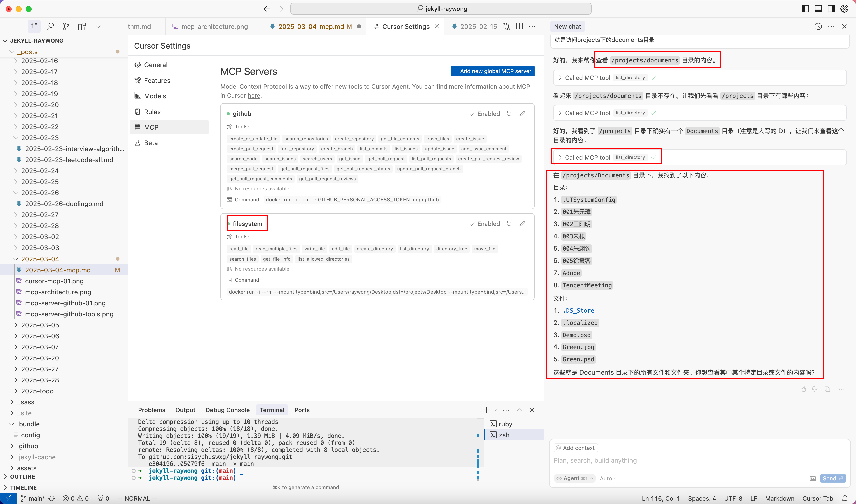The height and width of the screenshot is (504, 856).
Task: Select Beta settings section
Action: tap(169, 143)
